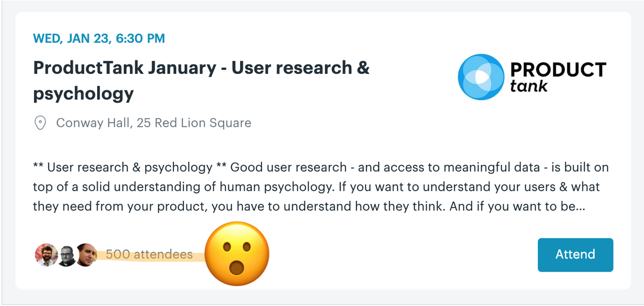
Task: Click the blue circular ProductTank logo
Action: pos(481,77)
